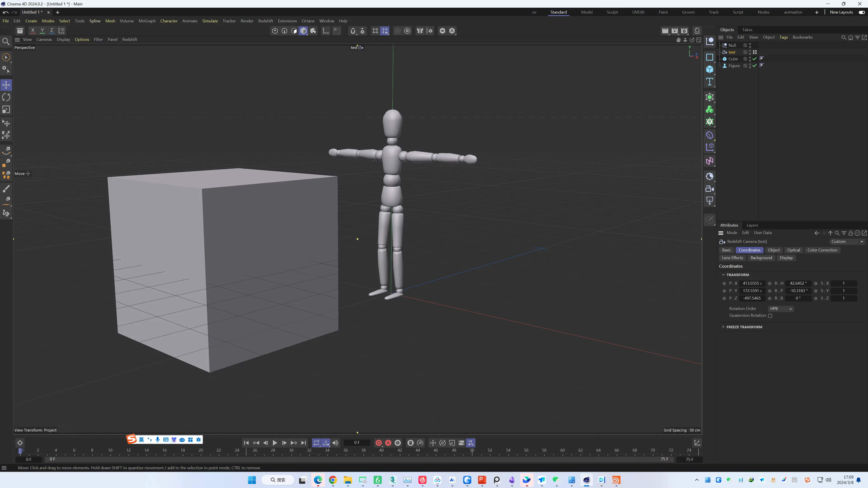
Task: Toggle Y axis lock
Action: pyautogui.click(x=42, y=31)
